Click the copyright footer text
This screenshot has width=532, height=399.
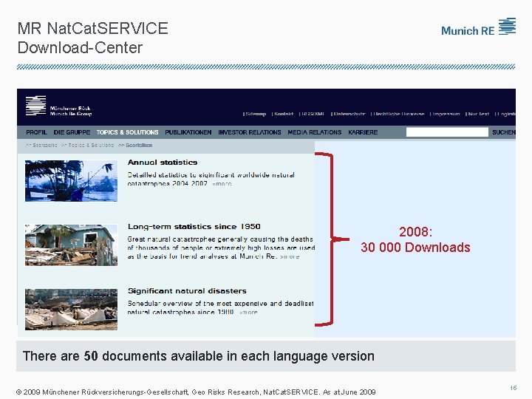(x=196, y=392)
